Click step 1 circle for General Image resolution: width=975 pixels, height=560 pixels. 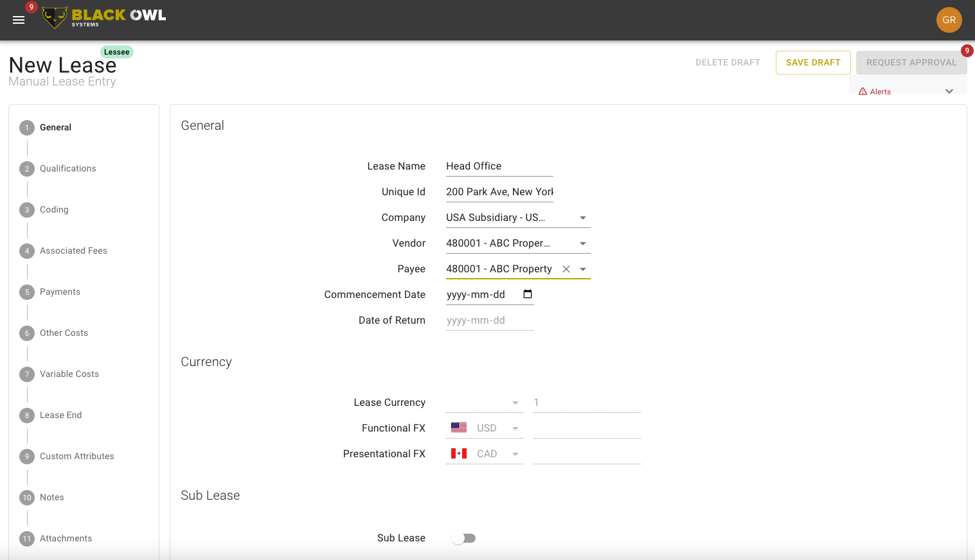(27, 128)
